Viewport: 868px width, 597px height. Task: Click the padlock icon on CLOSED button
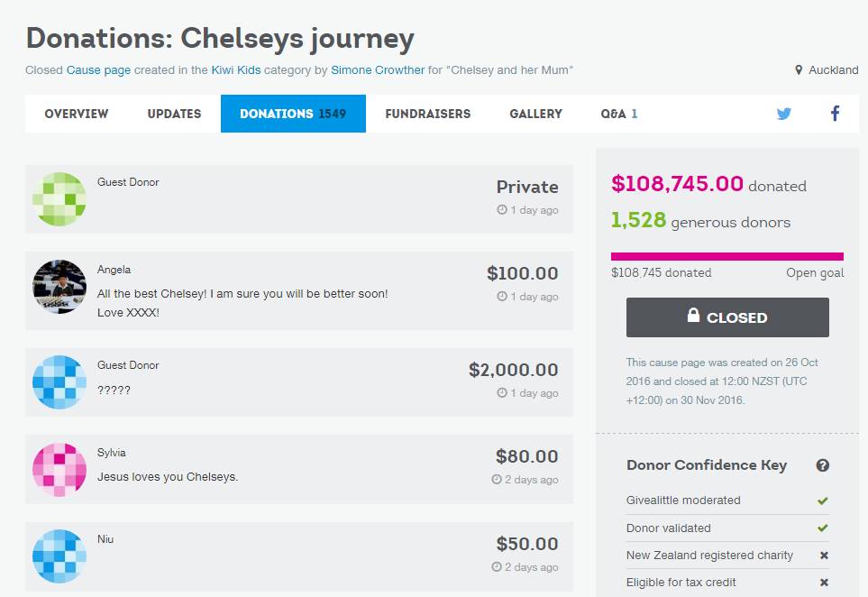point(693,315)
